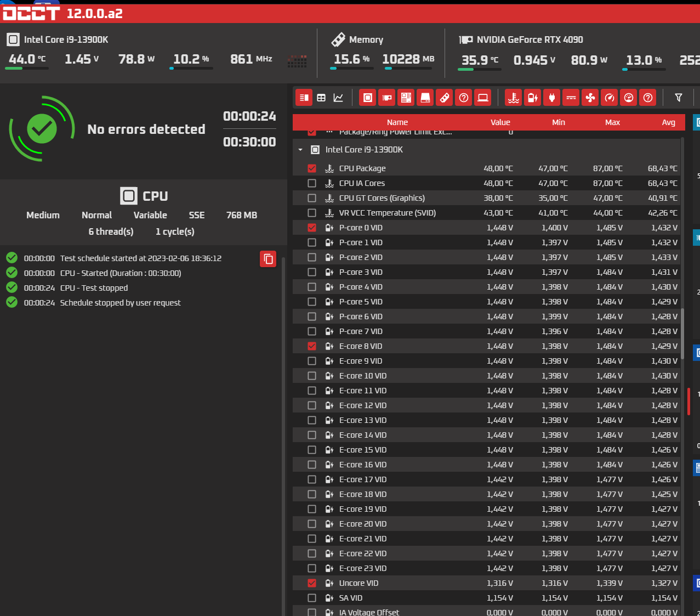The image size is (700, 616).
Task: Click the Uncore VID value 1,316 V
Action: [x=500, y=583]
